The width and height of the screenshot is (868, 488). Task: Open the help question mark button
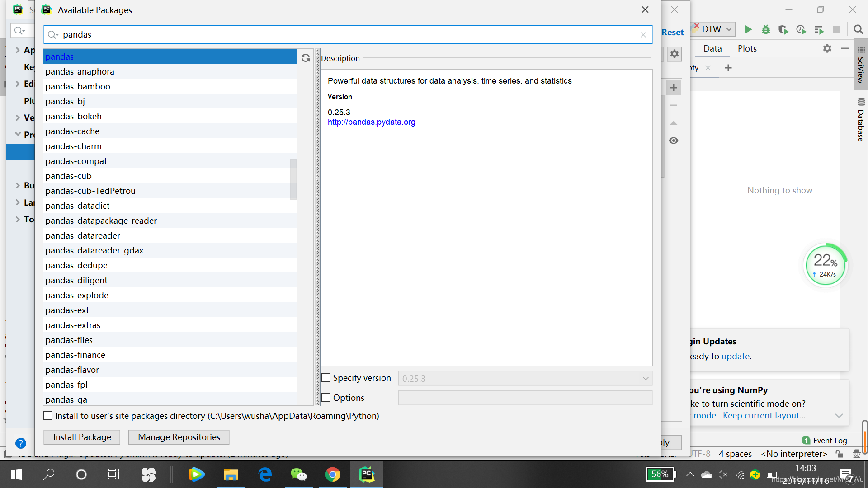point(21,443)
